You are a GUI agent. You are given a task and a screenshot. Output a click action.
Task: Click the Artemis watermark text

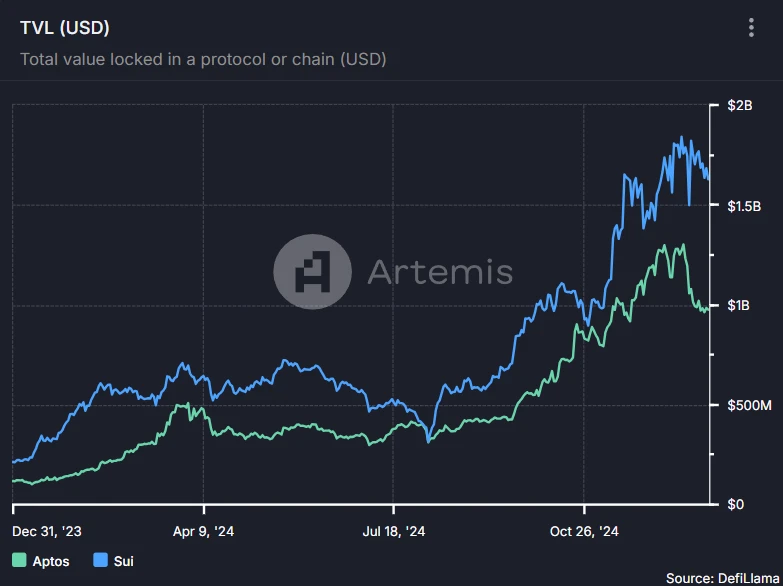pos(440,271)
